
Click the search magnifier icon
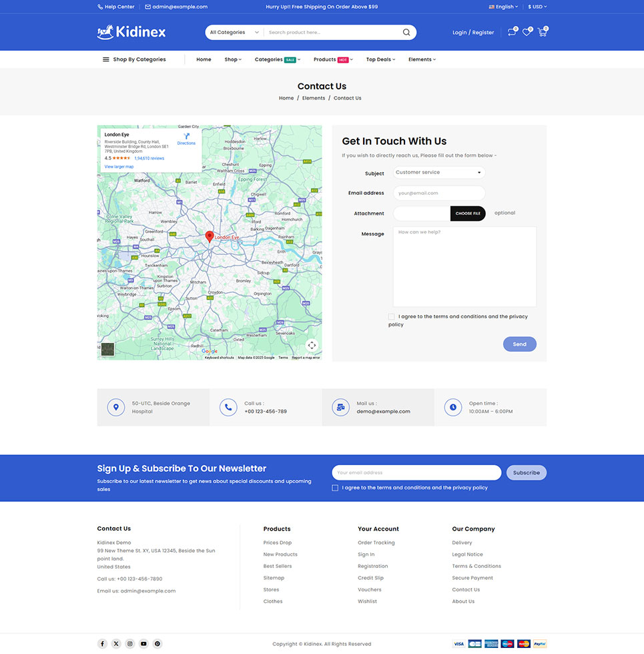(406, 32)
